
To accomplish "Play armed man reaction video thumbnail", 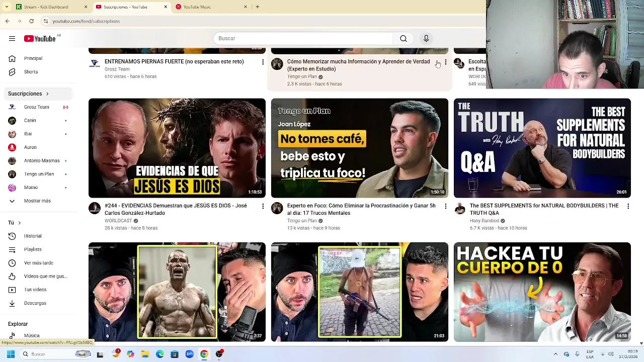I will pyautogui.click(x=360, y=292).
